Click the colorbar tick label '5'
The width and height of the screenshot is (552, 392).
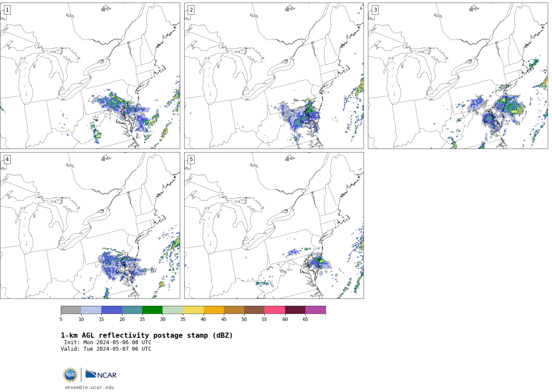point(61,319)
